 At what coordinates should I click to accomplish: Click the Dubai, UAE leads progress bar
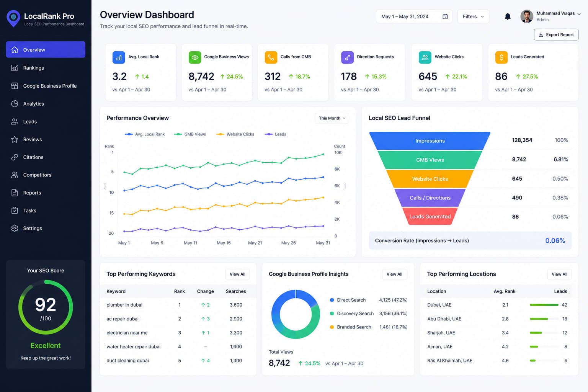(544, 305)
